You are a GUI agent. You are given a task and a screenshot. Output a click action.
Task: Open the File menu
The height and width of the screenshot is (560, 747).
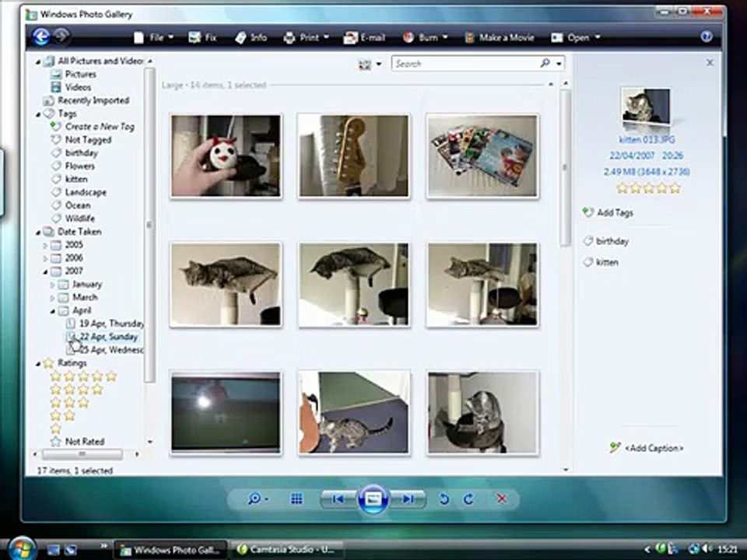pos(153,37)
